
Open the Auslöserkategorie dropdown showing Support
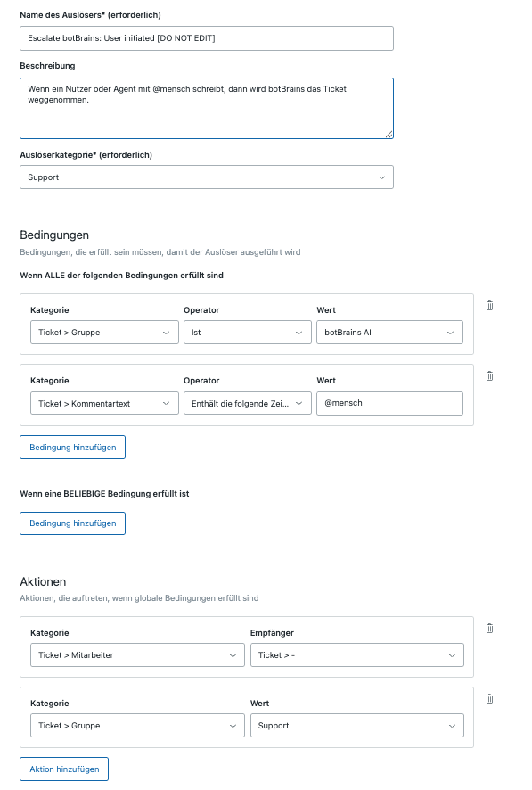coord(205,177)
